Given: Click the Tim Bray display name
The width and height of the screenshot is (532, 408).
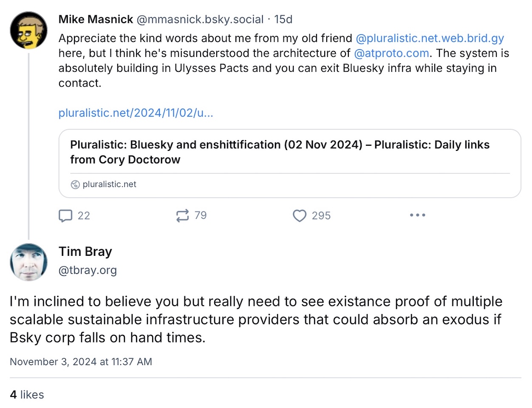Looking at the screenshot, I should click(85, 251).
